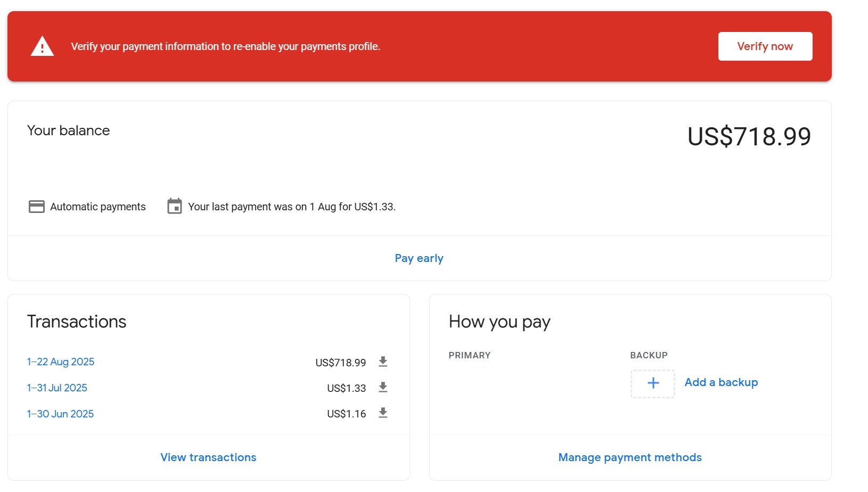
Task: Open the View transactions page
Action: (208, 457)
